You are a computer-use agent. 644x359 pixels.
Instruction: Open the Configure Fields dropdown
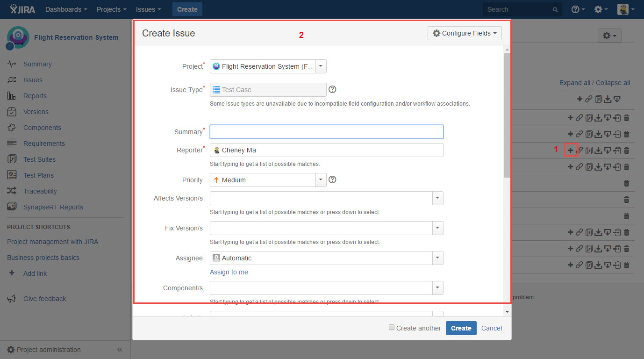(x=464, y=33)
